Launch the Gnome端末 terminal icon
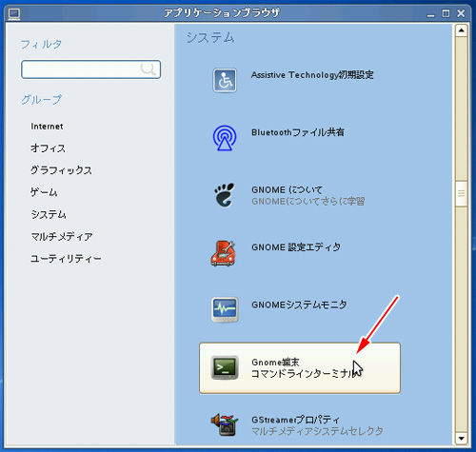The width and height of the screenshot is (476, 452). [225, 367]
